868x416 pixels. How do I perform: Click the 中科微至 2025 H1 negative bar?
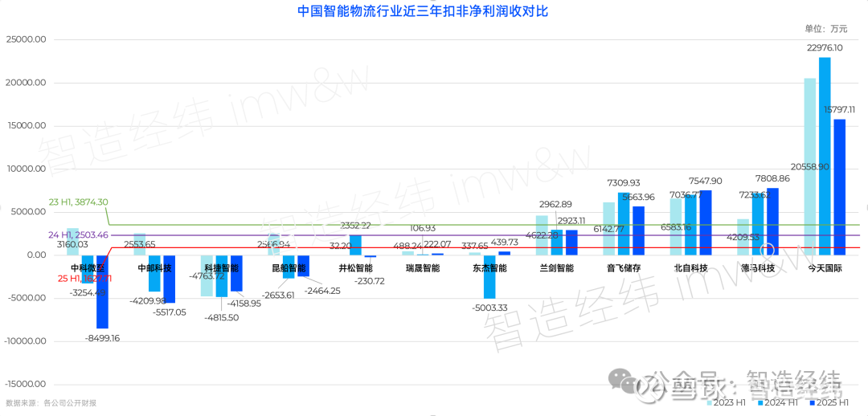102,292
